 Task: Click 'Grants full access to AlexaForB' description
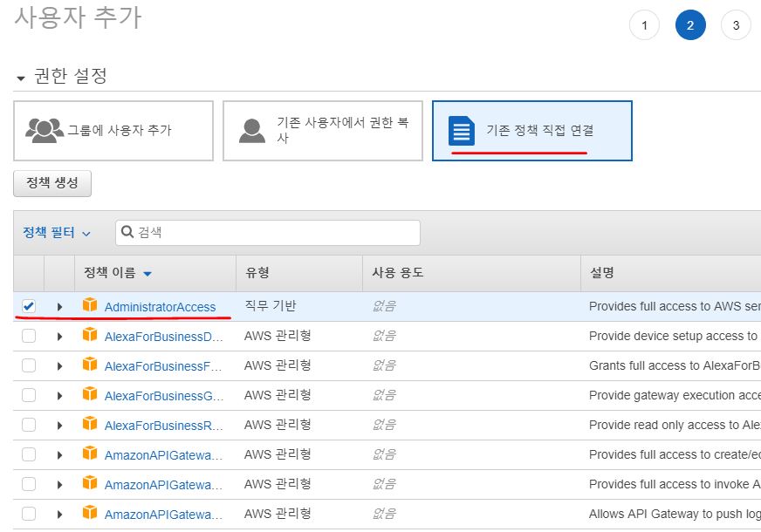click(675, 365)
